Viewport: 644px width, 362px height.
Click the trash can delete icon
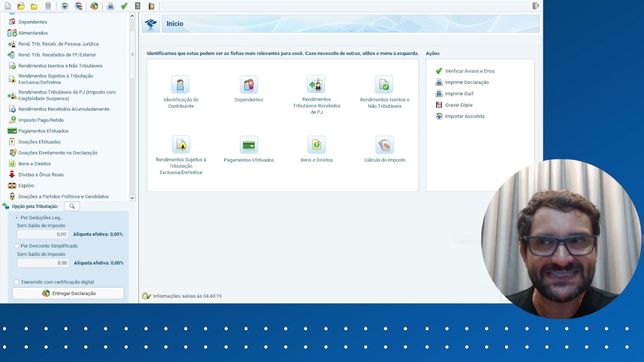click(x=48, y=6)
